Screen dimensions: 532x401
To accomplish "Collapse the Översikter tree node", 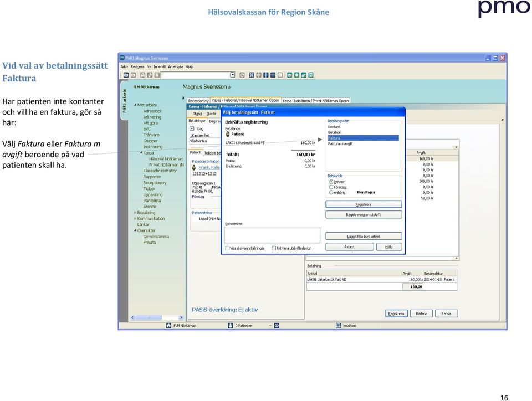I will [x=135, y=230].
